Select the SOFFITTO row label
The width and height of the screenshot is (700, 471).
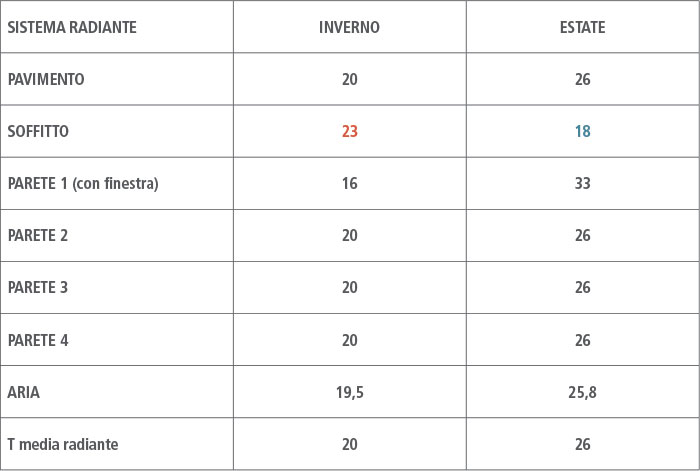point(39,131)
